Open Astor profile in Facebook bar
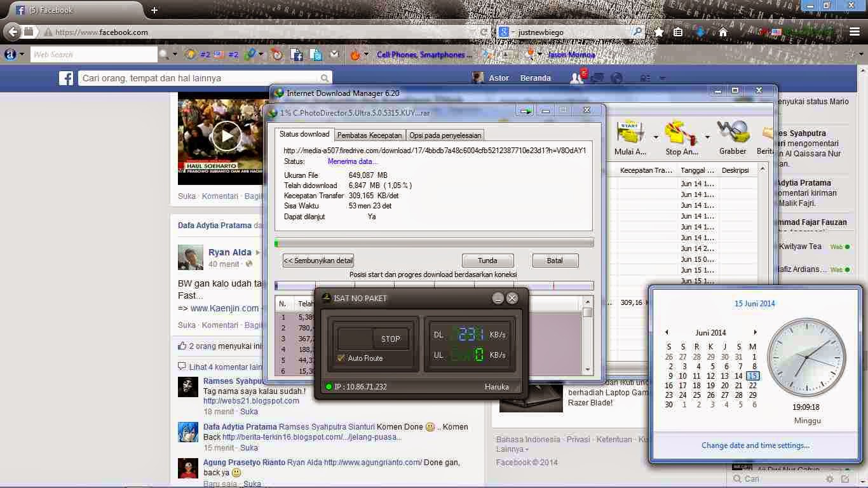The width and height of the screenshot is (868, 488). pyautogui.click(x=491, y=78)
